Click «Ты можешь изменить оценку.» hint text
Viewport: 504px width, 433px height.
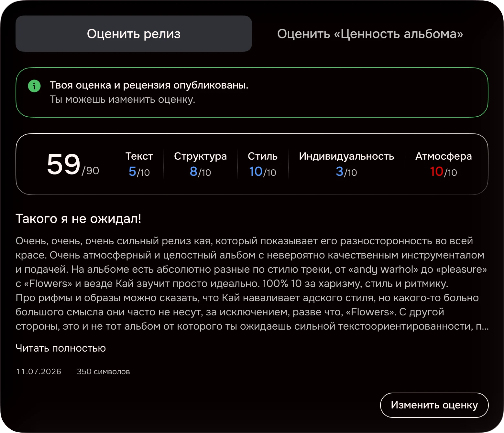pyautogui.click(x=123, y=100)
